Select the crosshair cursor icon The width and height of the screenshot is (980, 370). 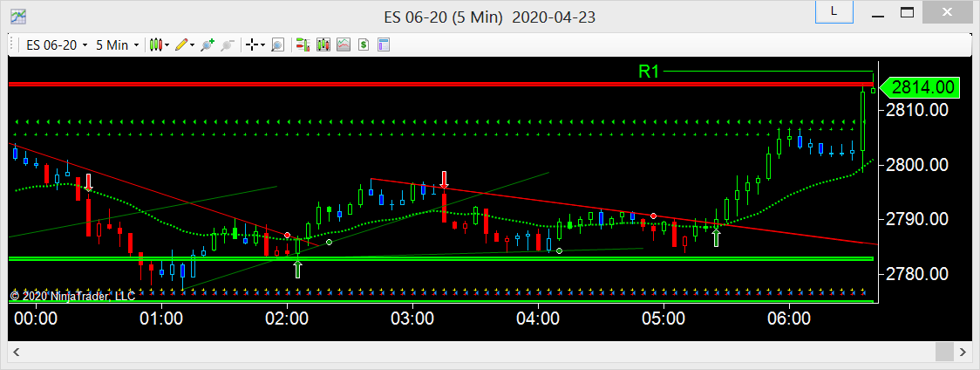click(252, 45)
